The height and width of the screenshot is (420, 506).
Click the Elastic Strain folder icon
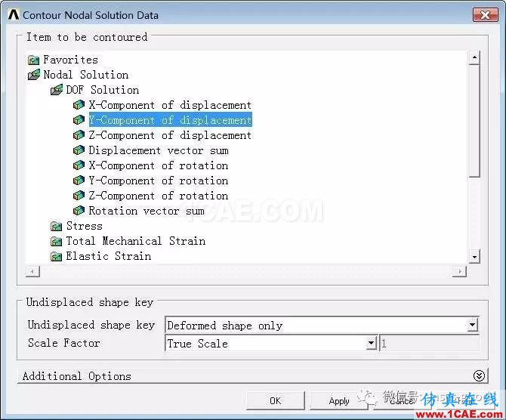(56, 257)
